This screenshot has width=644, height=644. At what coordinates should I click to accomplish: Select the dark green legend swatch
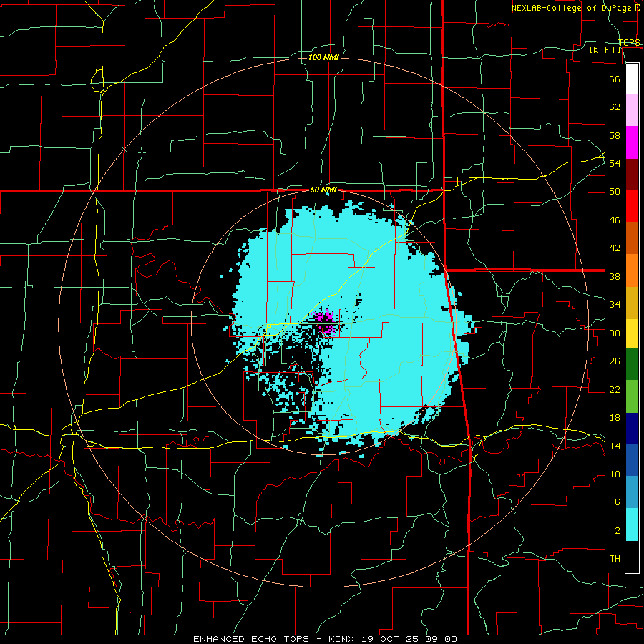pos(632,364)
